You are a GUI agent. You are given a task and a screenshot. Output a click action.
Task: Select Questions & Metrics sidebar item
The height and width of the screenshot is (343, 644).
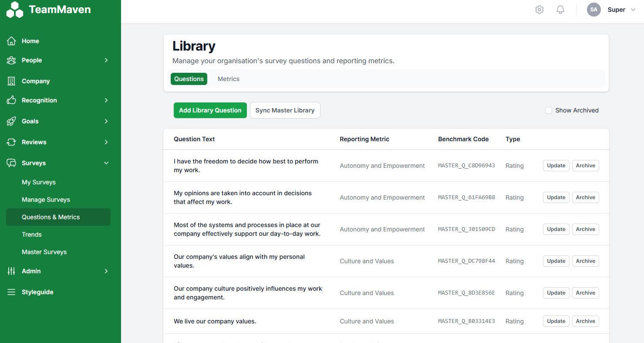tap(58, 217)
